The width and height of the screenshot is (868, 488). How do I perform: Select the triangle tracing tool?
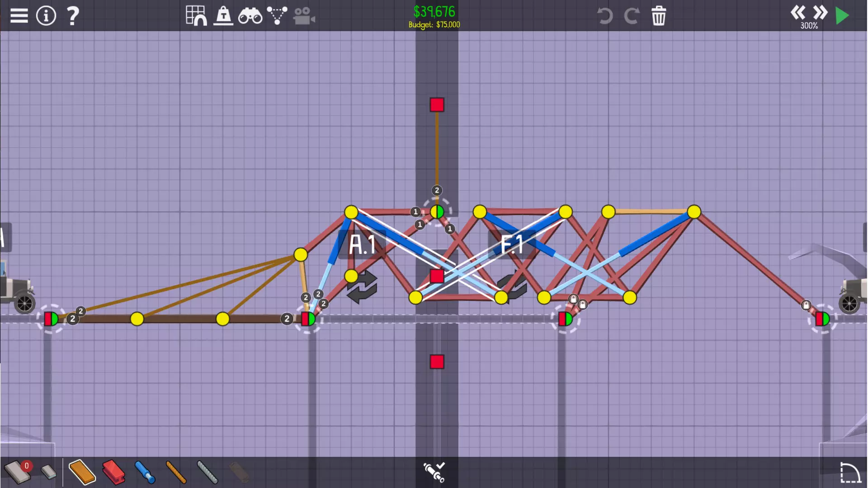[x=277, y=16]
